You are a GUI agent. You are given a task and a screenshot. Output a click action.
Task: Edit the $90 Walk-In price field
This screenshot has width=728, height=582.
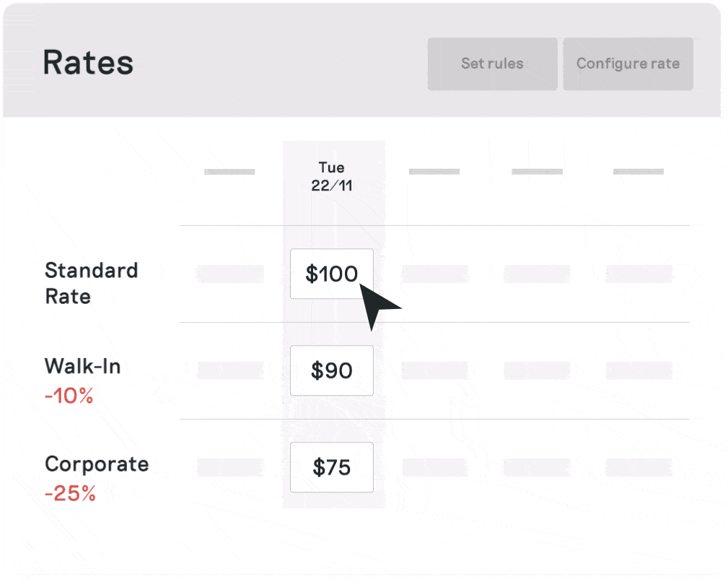[331, 370]
